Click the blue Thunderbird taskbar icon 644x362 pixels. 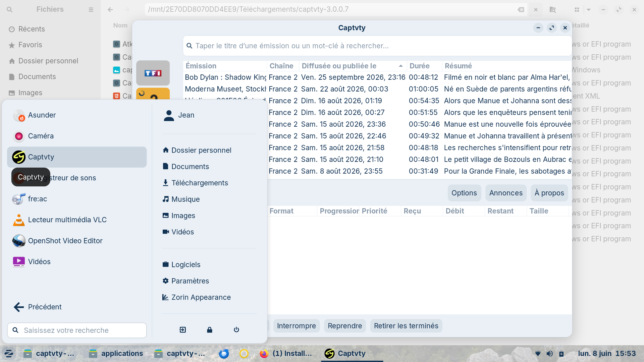[224, 354]
